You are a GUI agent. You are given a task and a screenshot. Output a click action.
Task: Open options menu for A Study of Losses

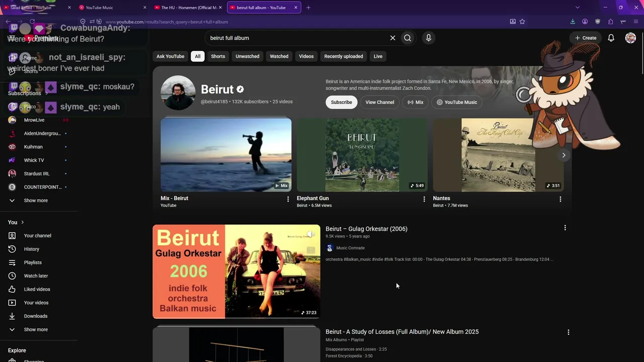pos(569,332)
